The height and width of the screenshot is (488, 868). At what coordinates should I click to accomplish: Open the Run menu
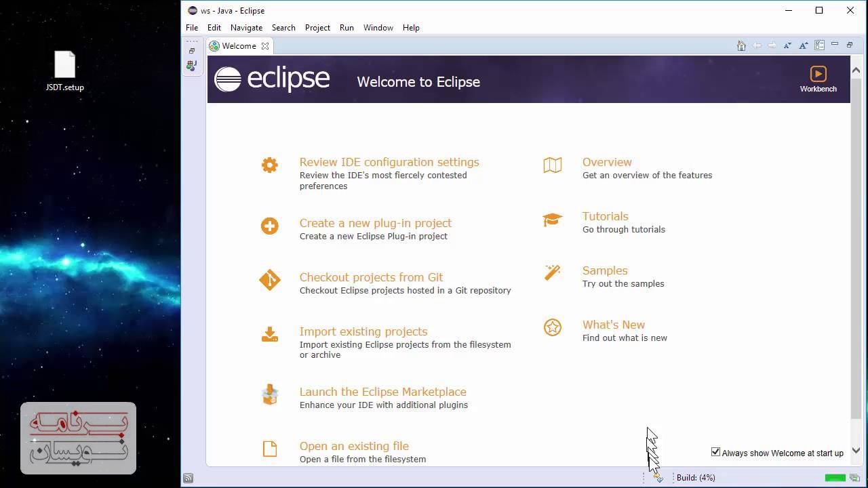[347, 28]
